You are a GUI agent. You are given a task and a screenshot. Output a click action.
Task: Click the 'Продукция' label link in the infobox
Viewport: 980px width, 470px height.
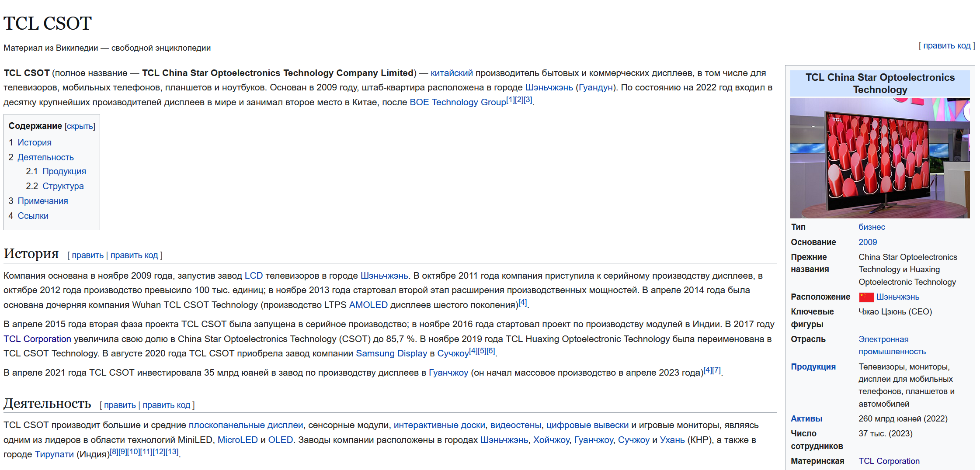click(813, 367)
